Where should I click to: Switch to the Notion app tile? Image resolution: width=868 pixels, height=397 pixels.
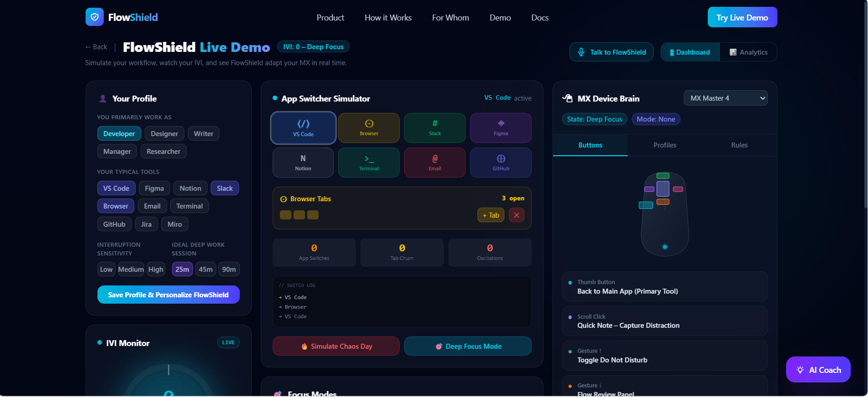click(x=303, y=163)
